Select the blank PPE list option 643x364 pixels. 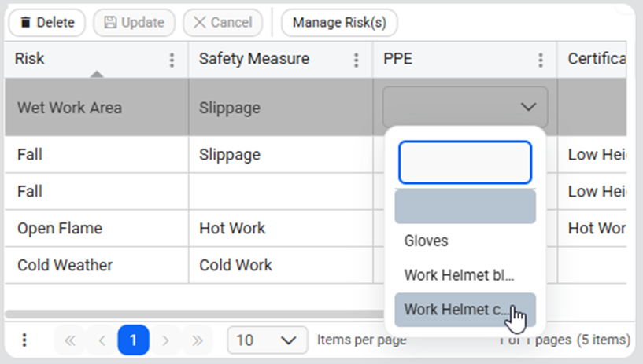(x=464, y=207)
